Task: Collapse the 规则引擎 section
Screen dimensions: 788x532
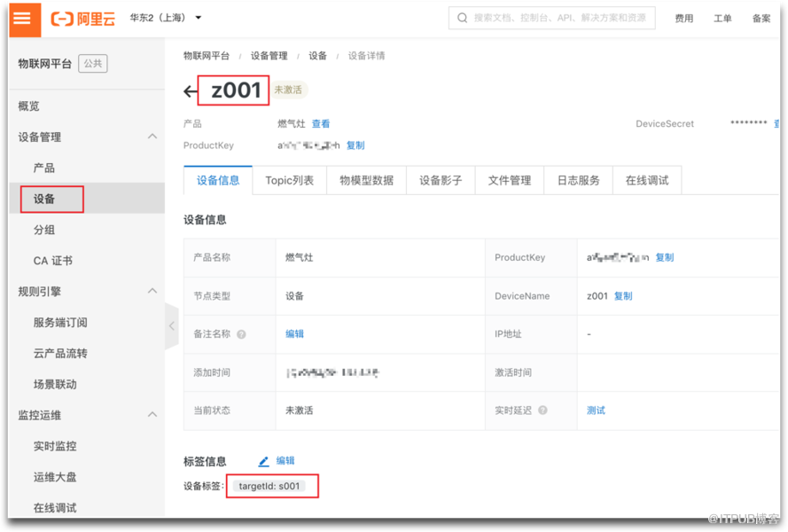Action: coord(152,291)
